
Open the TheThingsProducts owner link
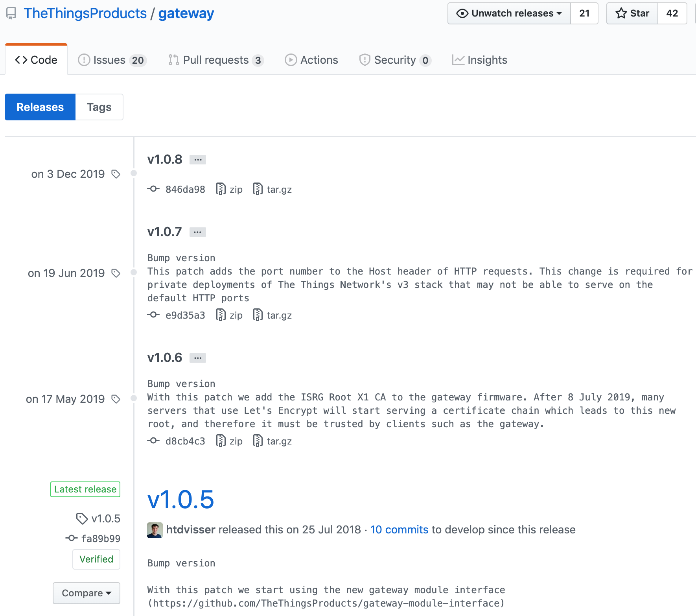[85, 13]
